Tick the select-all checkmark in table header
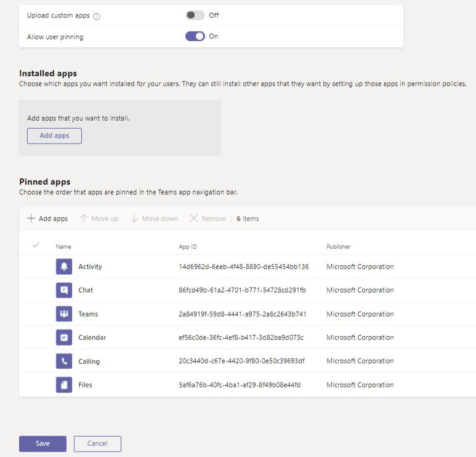The height and width of the screenshot is (457, 476). [36, 245]
